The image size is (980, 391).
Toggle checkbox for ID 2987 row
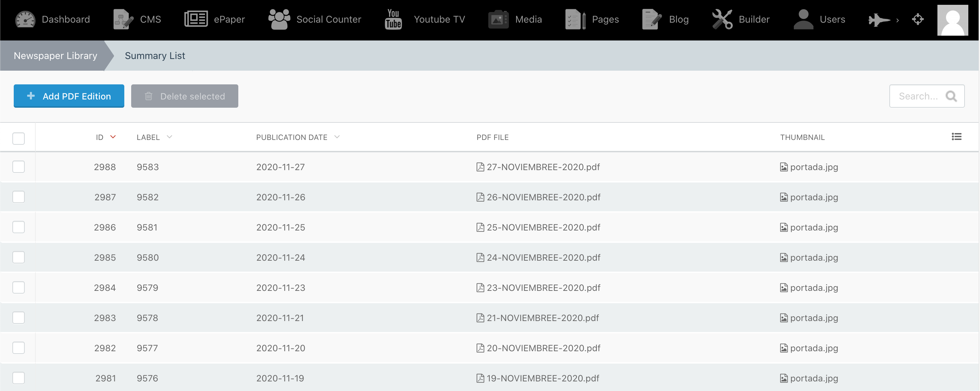coord(19,197)
